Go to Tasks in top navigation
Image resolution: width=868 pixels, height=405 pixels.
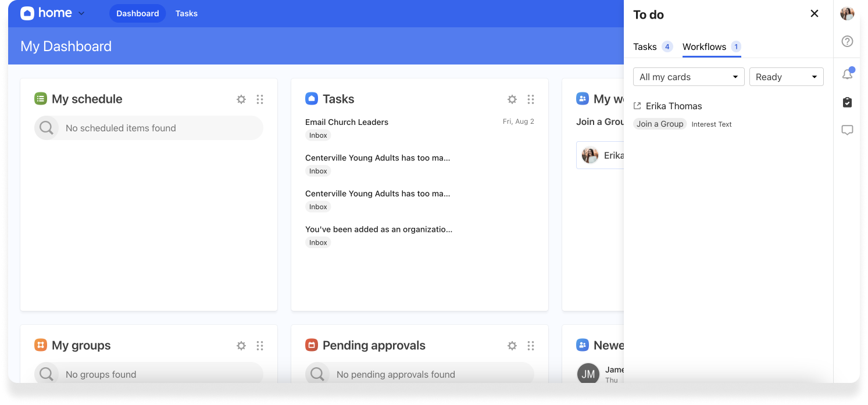187,13
